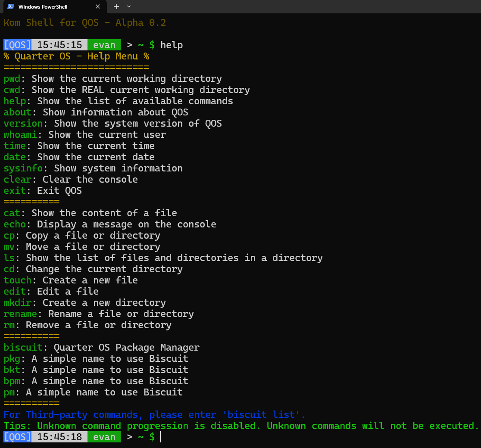Click the blue 'For Third-party commands' line
Image resolution: width=481 pixels, height=448 pixels.
[155, 414]
